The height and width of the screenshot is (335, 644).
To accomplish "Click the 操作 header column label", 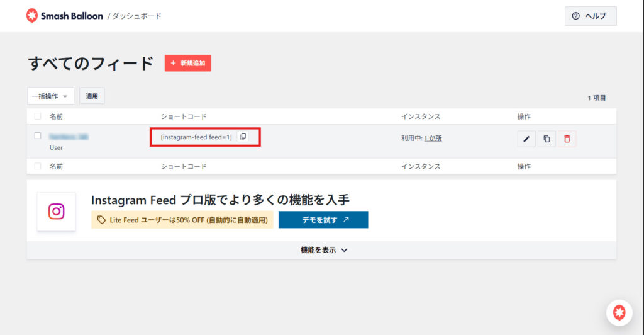I will click(524, 116).
